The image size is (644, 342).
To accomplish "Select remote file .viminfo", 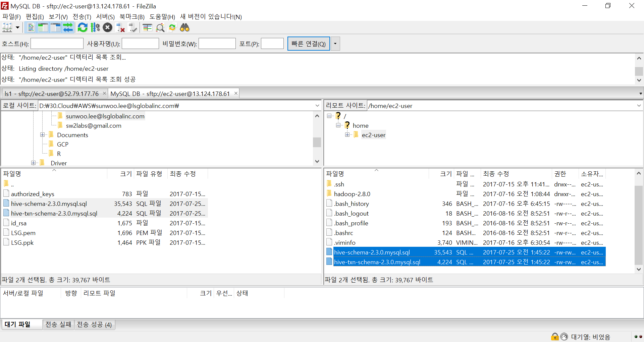I will point(345,243).
